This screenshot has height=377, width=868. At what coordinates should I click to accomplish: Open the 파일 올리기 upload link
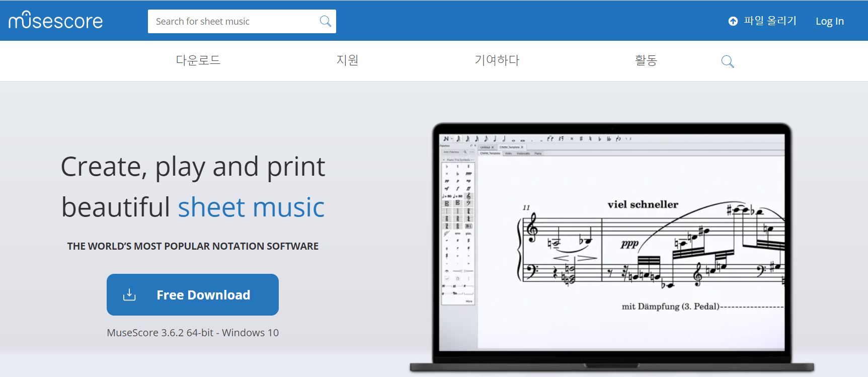763,21
